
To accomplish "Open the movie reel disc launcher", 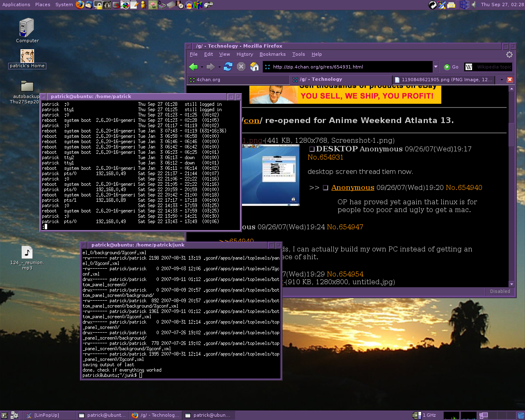I will (x=180, y=5).
